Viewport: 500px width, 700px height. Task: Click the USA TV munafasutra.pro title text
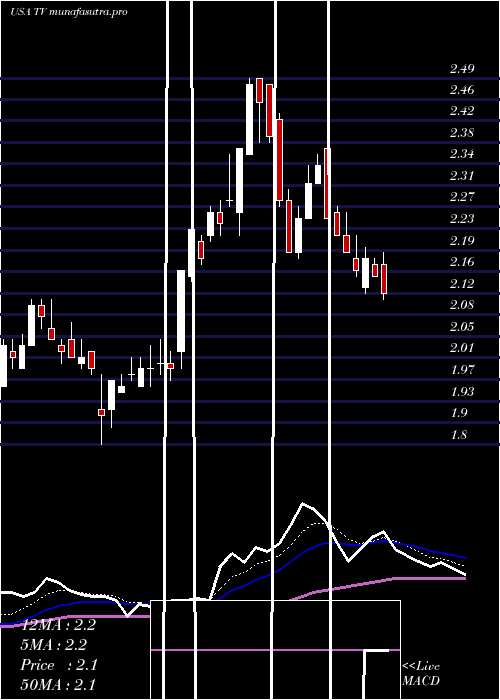click(69, 12)
